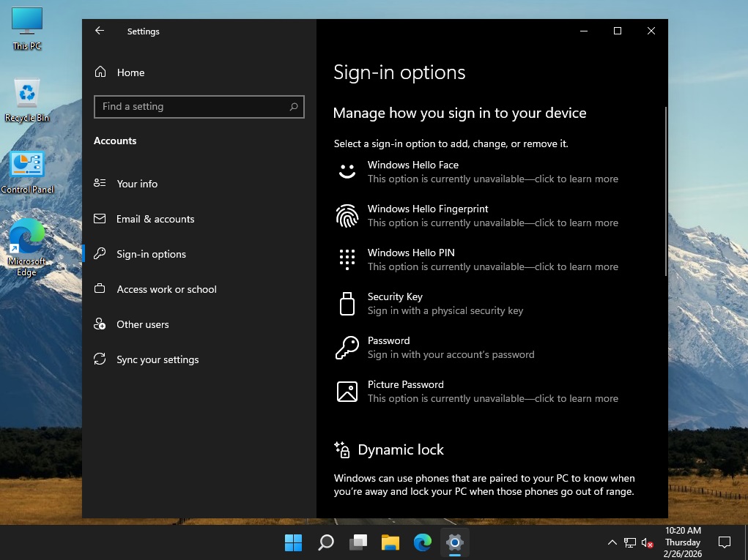Image resolution: width=748 pixels, height=560 pixels.
Task: Open the Your info page
Action: (x=137, y=184)
